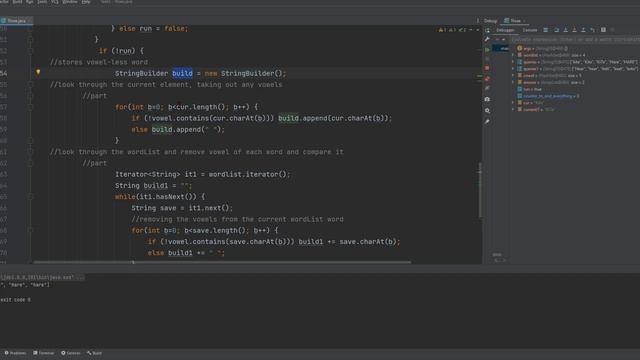Click the red Force Step Into icon
640x360 pixels.
[574, 30]
